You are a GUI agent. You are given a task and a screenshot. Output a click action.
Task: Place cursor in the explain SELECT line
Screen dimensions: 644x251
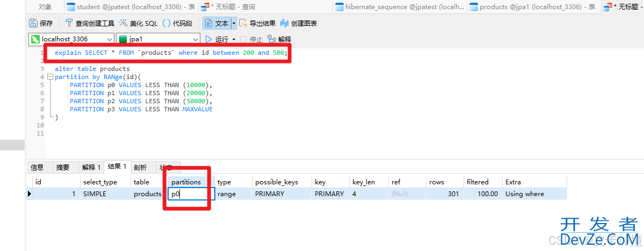[171, 53]
